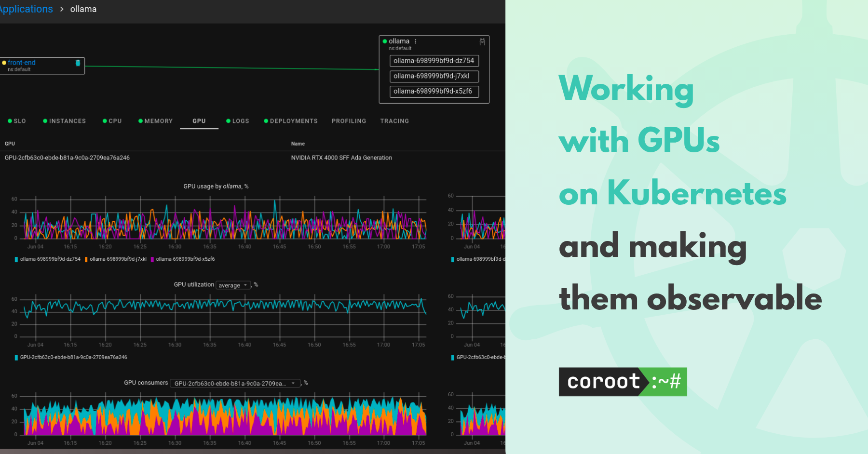Open the DEPLOYMENTS tab
The image size is (868, 454).
tap(291, 121)
